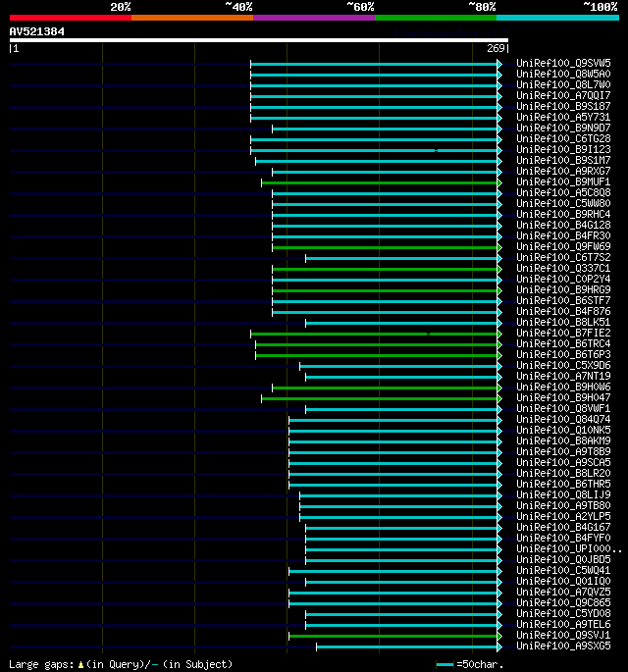Select the UniRef100_B9H047 label
The height and width of the screenshot is (672, 628).
coord(563,397)
